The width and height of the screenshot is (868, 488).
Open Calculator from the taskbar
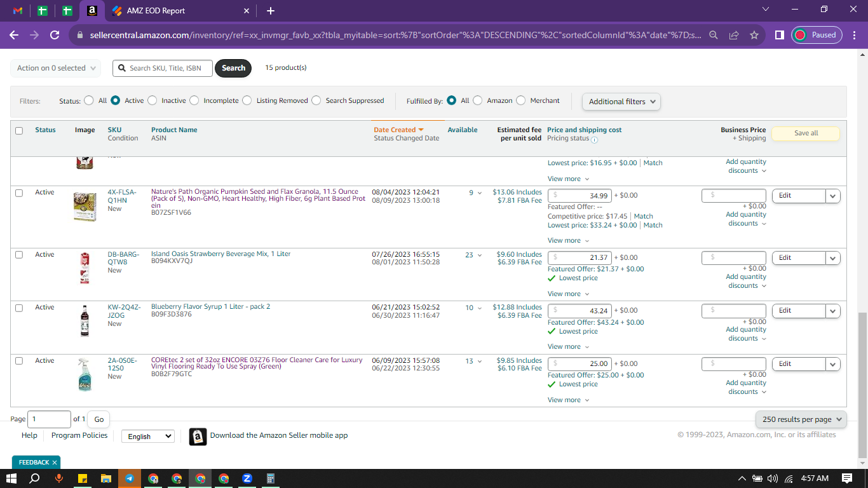pyautogui.click(x=271, y=478)
